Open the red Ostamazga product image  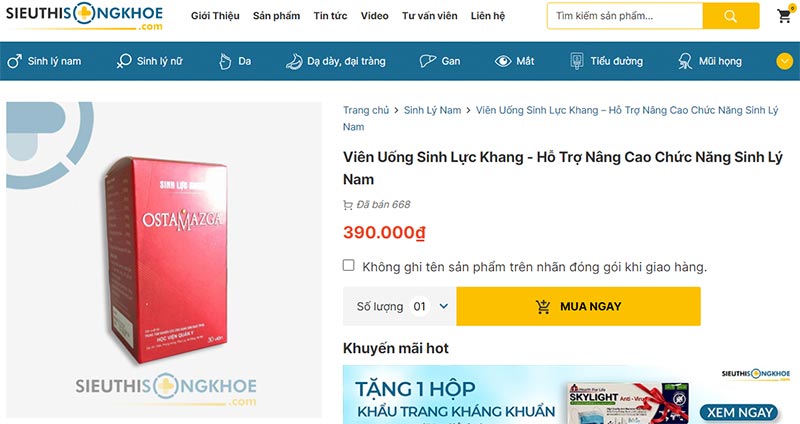pyautogui.click(x=166, y=260)
